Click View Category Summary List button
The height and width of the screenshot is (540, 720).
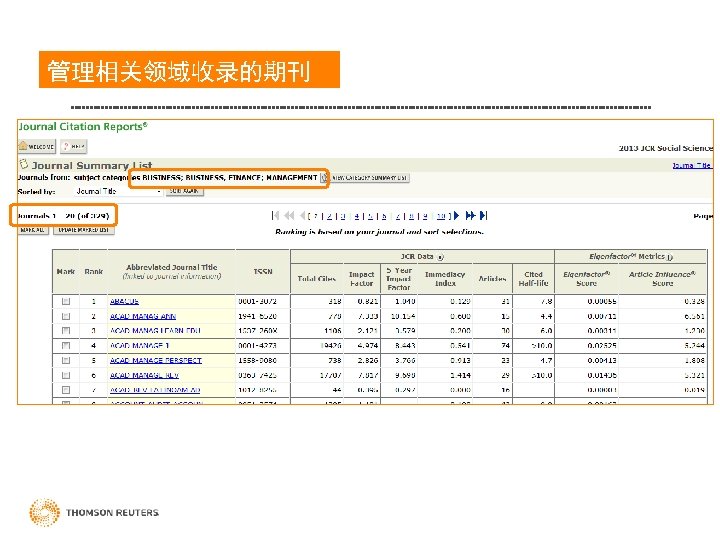coord(370,178)
